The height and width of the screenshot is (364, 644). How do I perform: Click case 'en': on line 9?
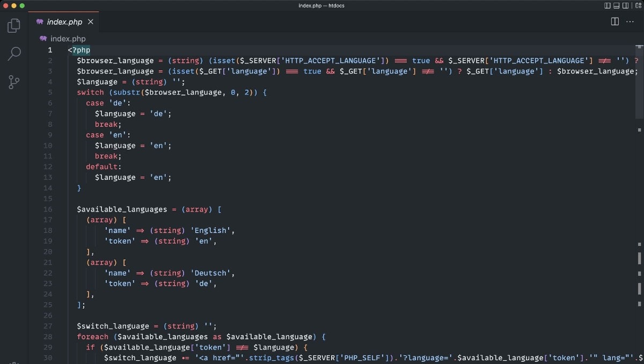[108, 135]
